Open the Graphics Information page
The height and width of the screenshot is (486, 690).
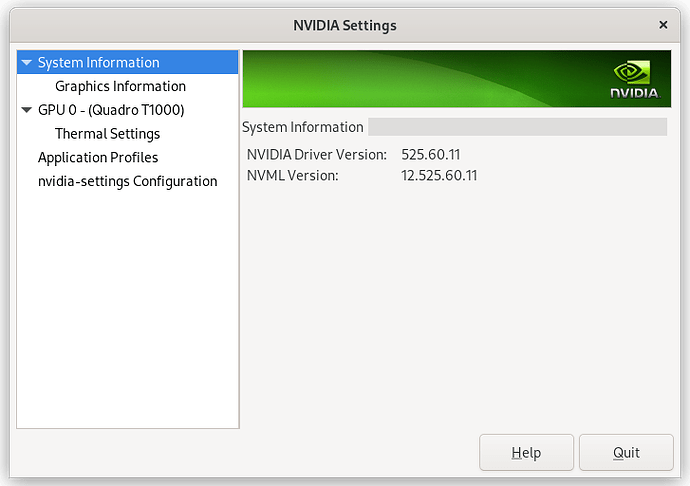(x=120, y=86)
